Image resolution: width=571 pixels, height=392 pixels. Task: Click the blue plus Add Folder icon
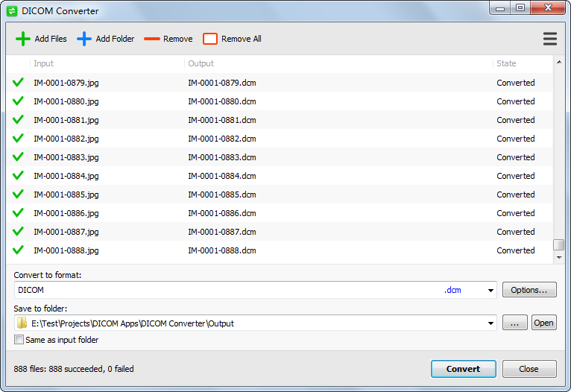(x=84, y=39)
